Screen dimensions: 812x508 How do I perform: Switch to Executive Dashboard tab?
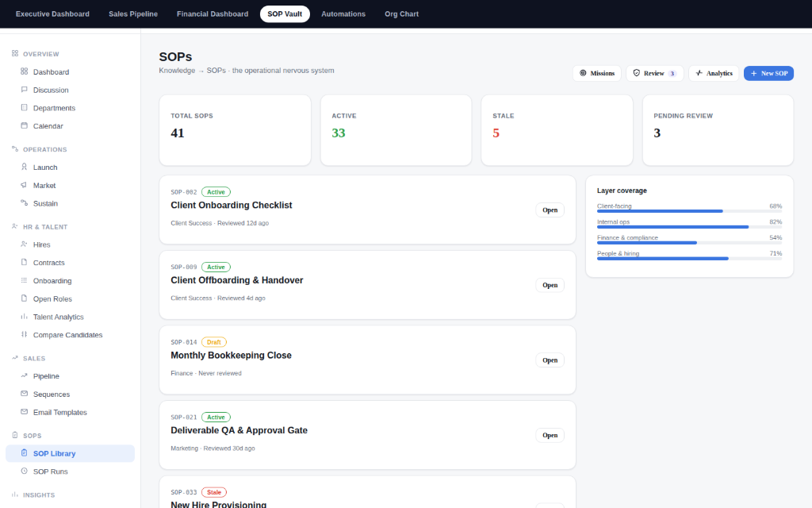52,14
